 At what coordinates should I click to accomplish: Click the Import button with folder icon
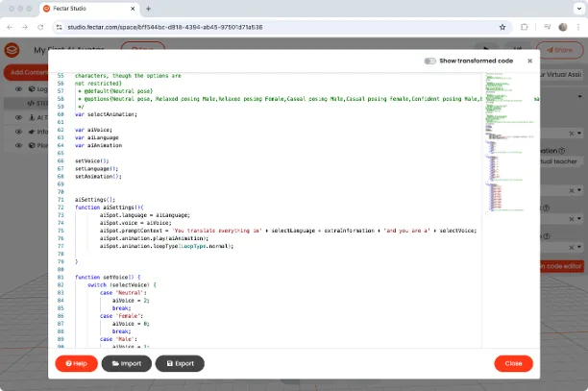pyautogui.click(x=125, y=363)
